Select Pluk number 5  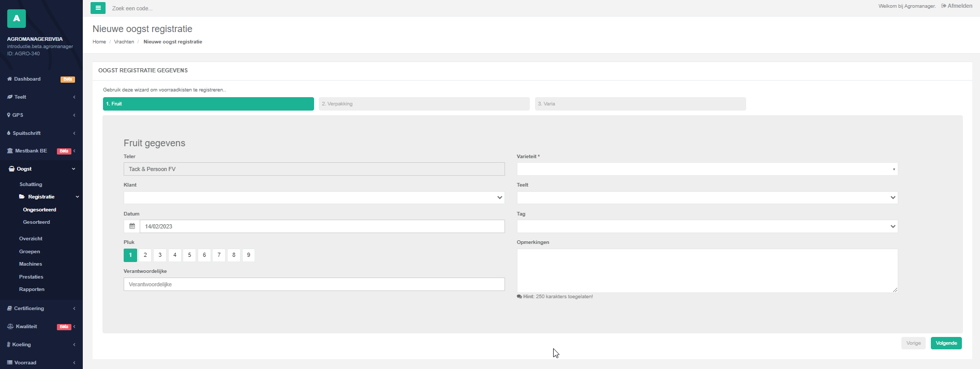tap(189, 255)
